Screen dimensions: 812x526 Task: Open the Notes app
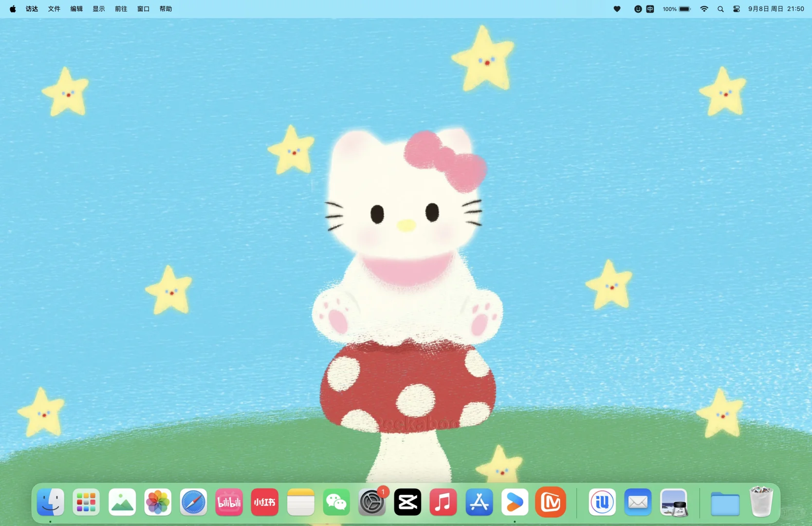301,502
